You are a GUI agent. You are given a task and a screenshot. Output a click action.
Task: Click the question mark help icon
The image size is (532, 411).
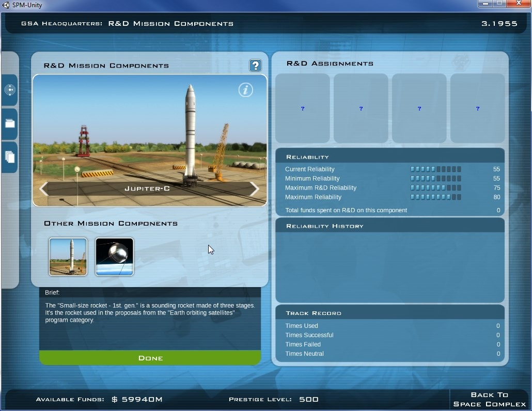tap(255, 66)
